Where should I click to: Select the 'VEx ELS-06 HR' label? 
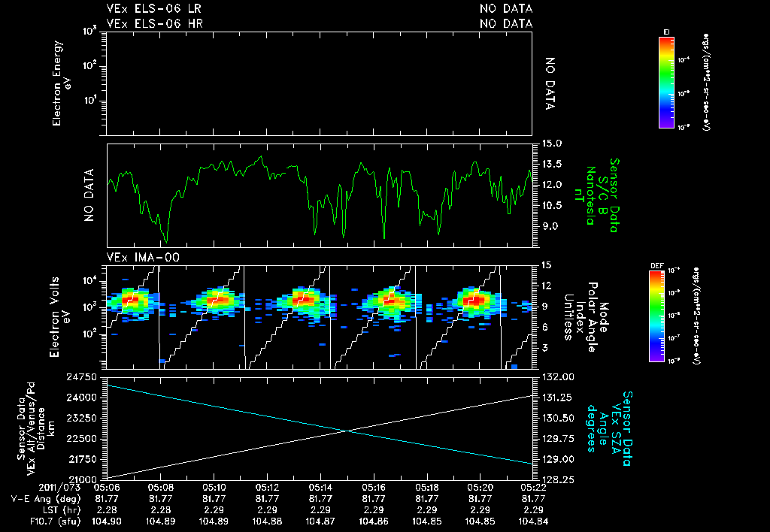(155, 23)
